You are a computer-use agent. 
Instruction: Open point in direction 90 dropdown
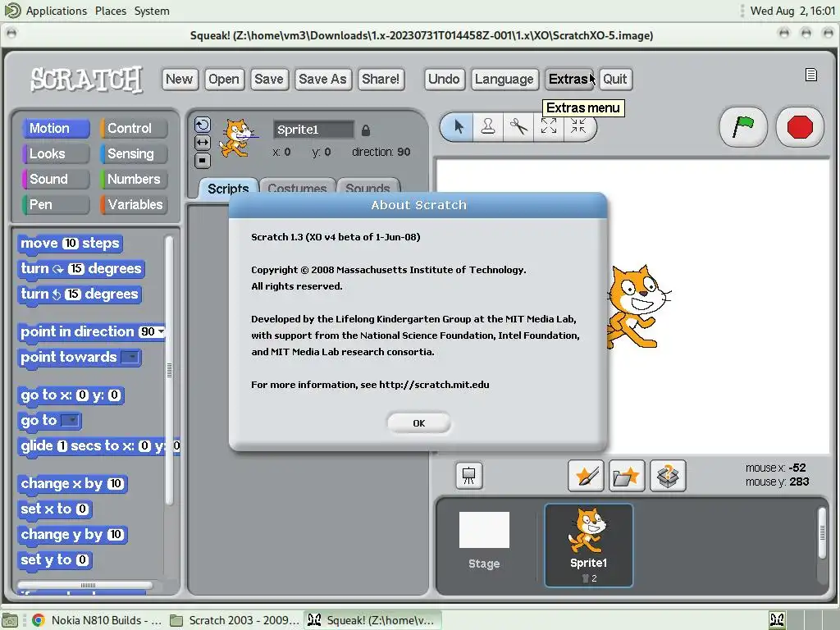161,331
